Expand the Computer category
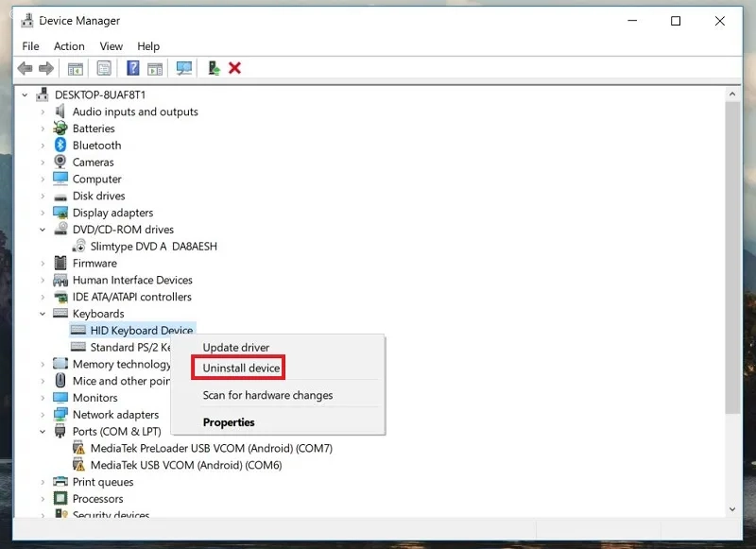The height and width of the screenshot is (549, 756). (x=43, y=179)
